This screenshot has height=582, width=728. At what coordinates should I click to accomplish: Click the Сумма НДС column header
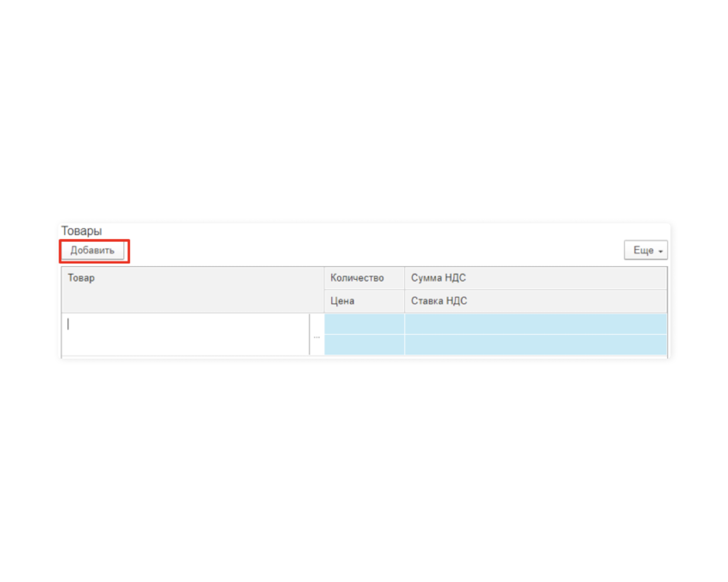536,278
